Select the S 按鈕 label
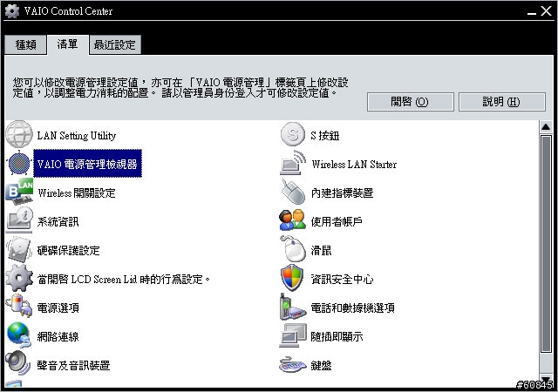 pos(325,136)
